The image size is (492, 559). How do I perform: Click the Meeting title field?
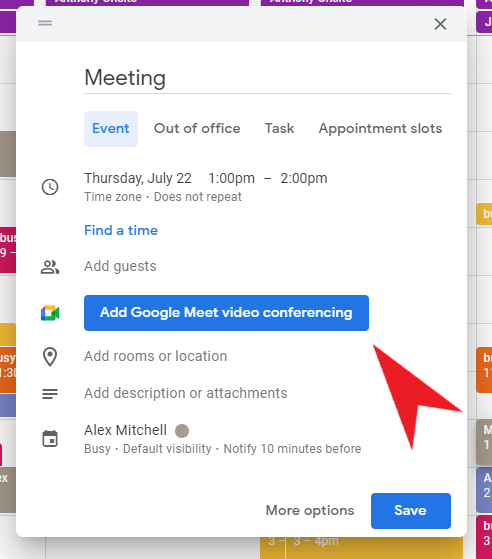pyautogui.click(x=267, y=78)
